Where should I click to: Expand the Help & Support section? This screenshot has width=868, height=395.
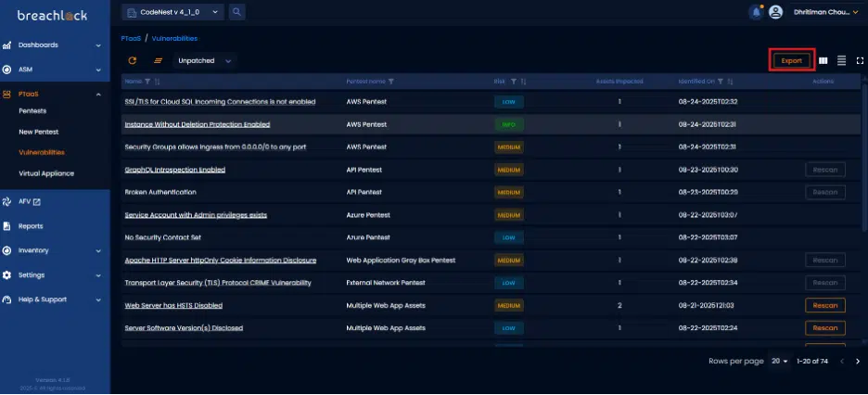click(x=98, y=299)
